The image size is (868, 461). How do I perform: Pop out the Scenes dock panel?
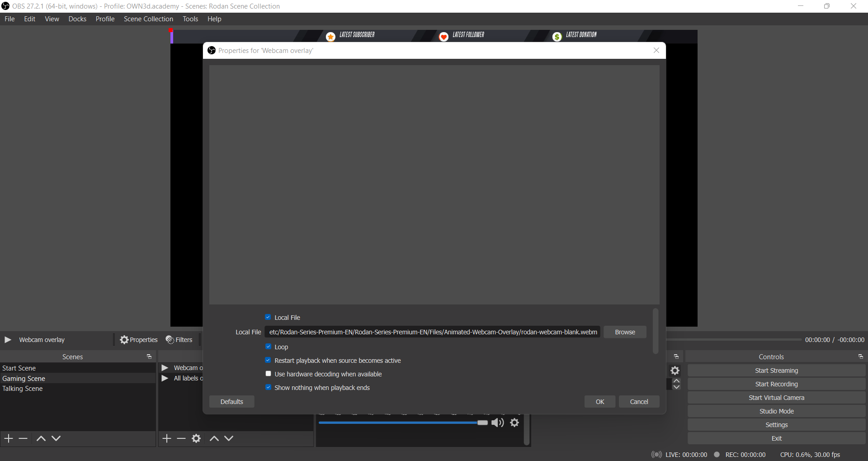[x=149, y=357]
